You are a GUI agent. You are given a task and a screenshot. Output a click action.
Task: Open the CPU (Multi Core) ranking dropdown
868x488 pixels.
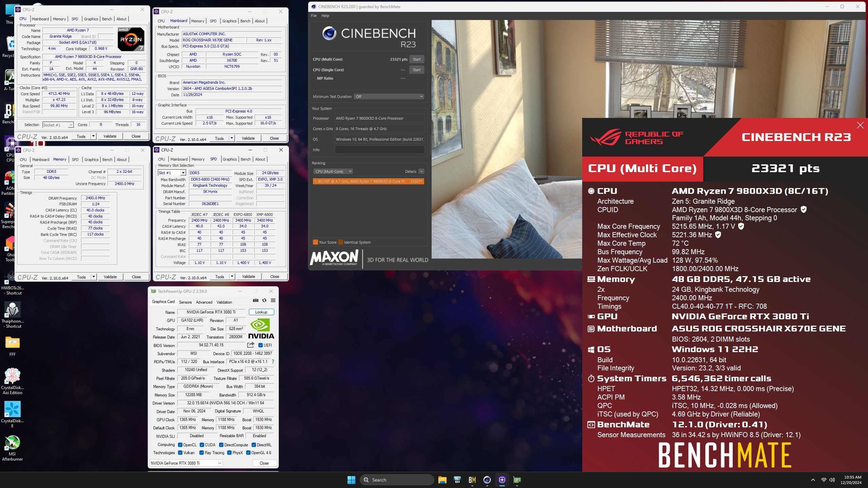pos(333,171)
